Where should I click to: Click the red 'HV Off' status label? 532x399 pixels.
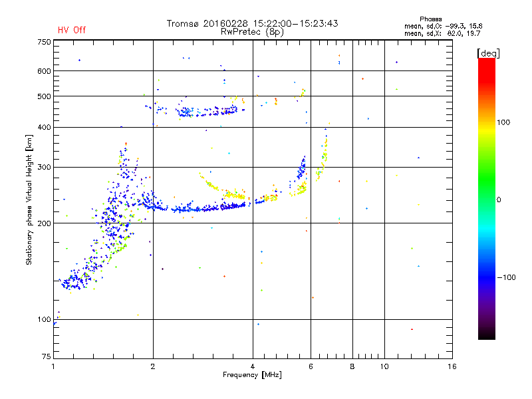[72, 30]
